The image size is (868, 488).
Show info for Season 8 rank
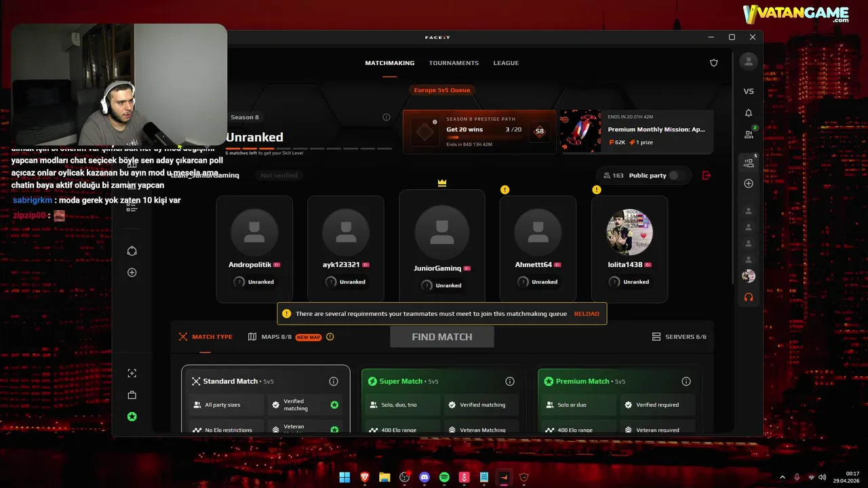pyautogui.click(x=387, y=117)
